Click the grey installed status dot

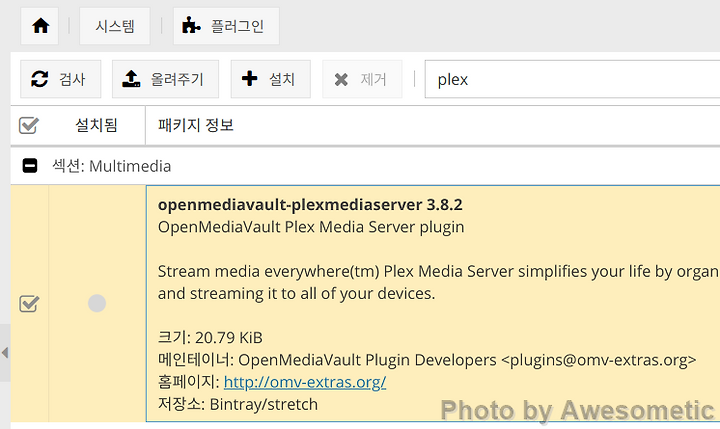[97, 303]
